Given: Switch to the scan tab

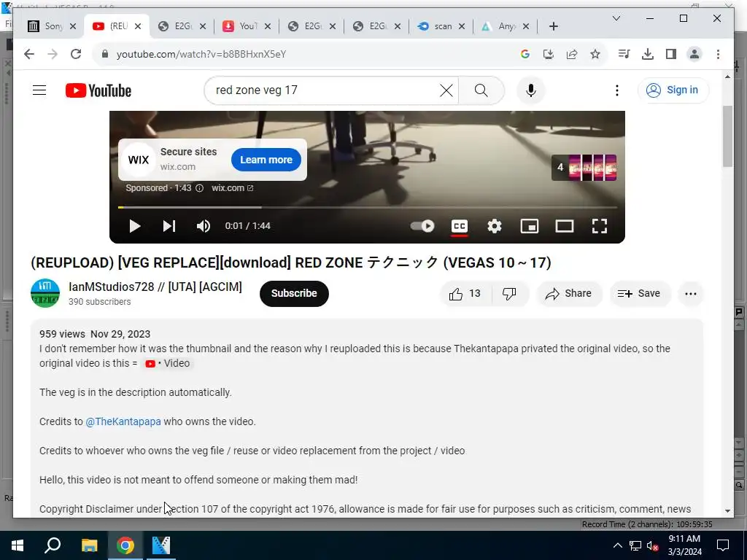Looking at the screenshot, I should pyautogui.click(x=441, y=26).
